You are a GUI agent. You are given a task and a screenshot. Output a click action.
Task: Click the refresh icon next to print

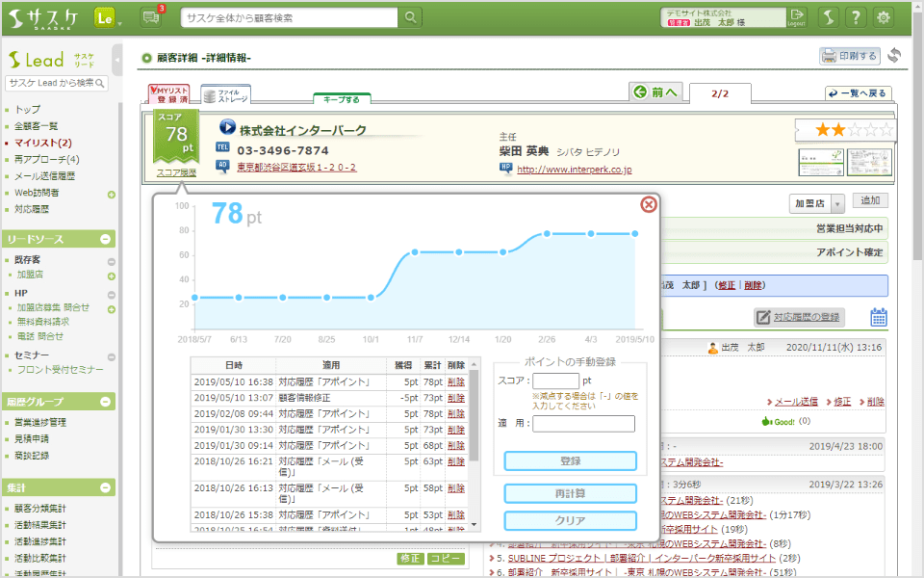click(894, 56)
